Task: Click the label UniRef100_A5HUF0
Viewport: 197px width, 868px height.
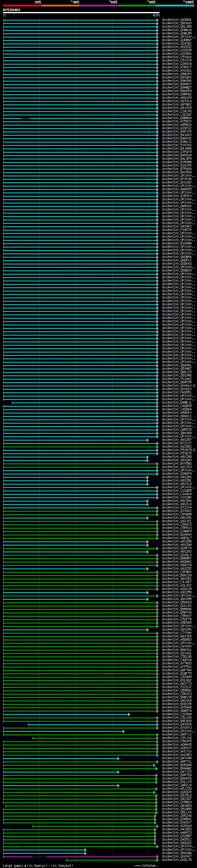Action: (x=176, y=412)
